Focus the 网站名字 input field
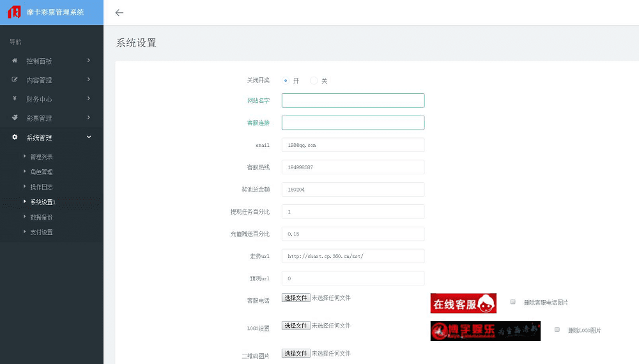Image resolution: width=639 pixels, height=364 pixels. click(353, 100)
